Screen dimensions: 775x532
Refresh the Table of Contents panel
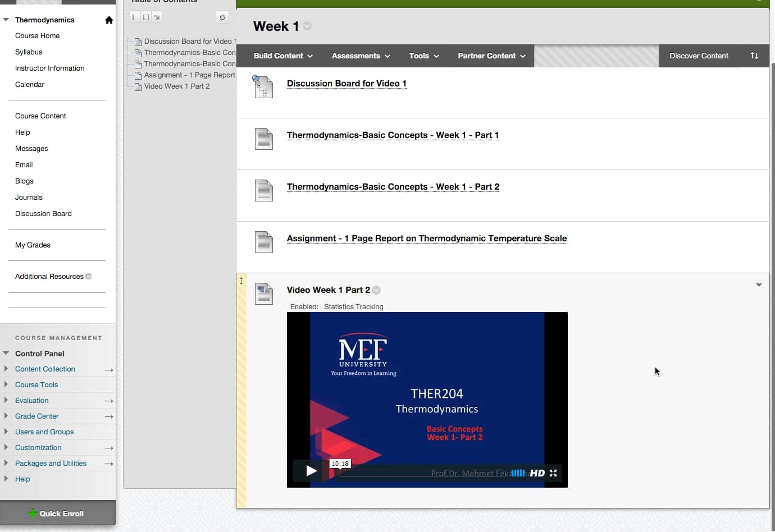coord(222,17)
